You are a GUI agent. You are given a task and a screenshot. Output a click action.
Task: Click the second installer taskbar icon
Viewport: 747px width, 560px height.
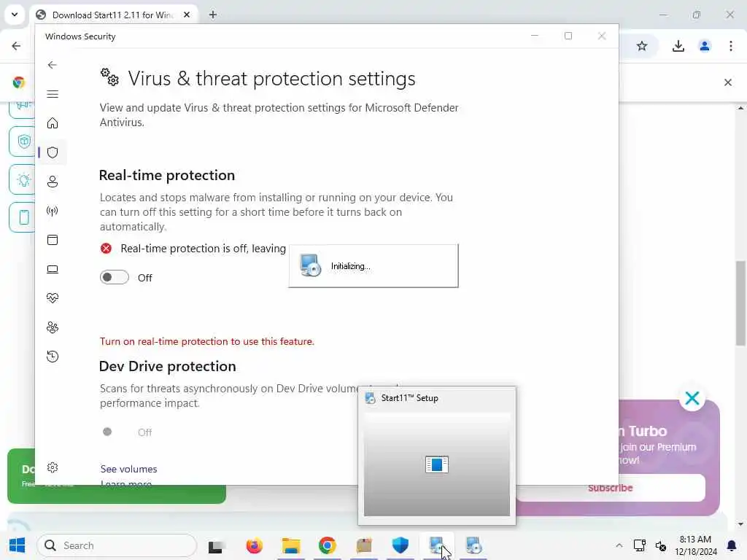click(x=473, y=545)
